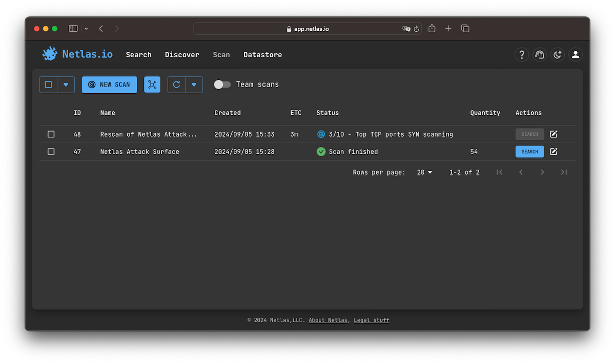Check the checkbox for scan 48
Screen dimensions: 615x364
(x=51, y=134)
